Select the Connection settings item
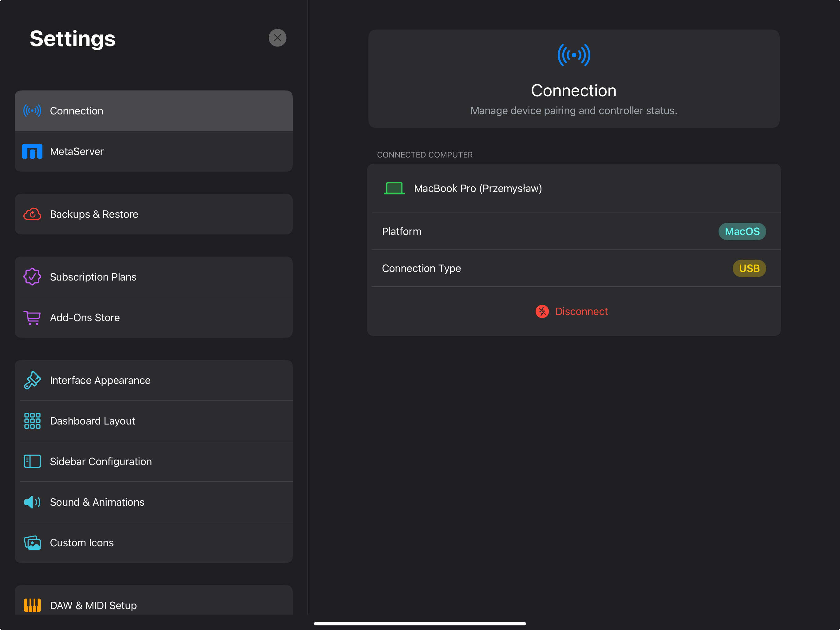Image resolution: width=840 pixels, height=630 pixels. pyautogui.click(x=153, y=110)
